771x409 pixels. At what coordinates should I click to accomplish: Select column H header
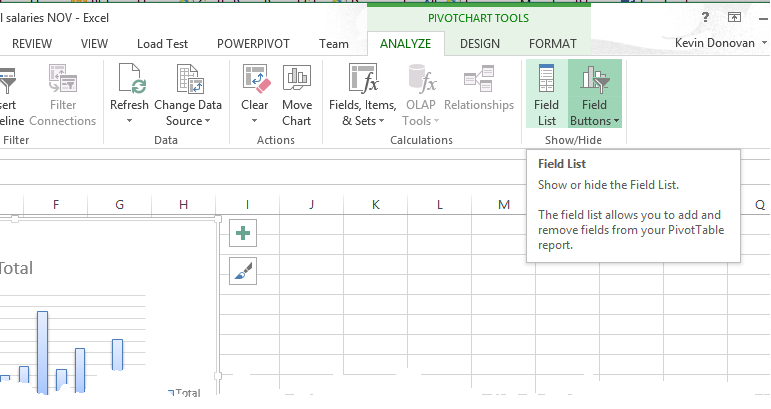click(183, 204)
